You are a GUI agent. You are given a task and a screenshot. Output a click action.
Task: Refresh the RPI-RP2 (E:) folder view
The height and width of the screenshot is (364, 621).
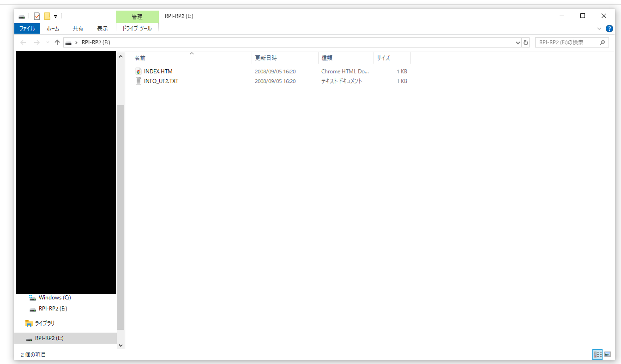[x=525, y=42]
